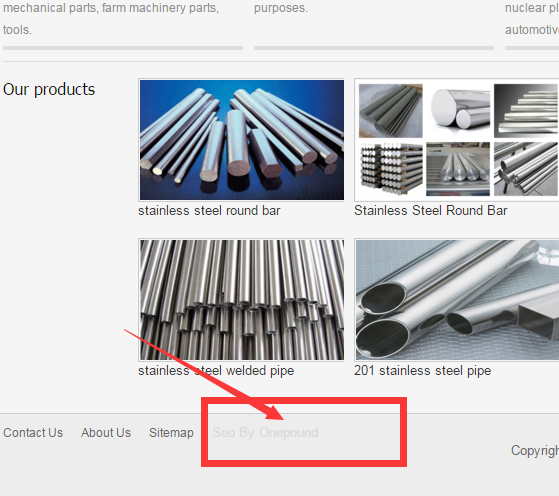Go to the About Us page
Image resolution: width=559 pixels, height=496 pixels.
coord(106,433)
